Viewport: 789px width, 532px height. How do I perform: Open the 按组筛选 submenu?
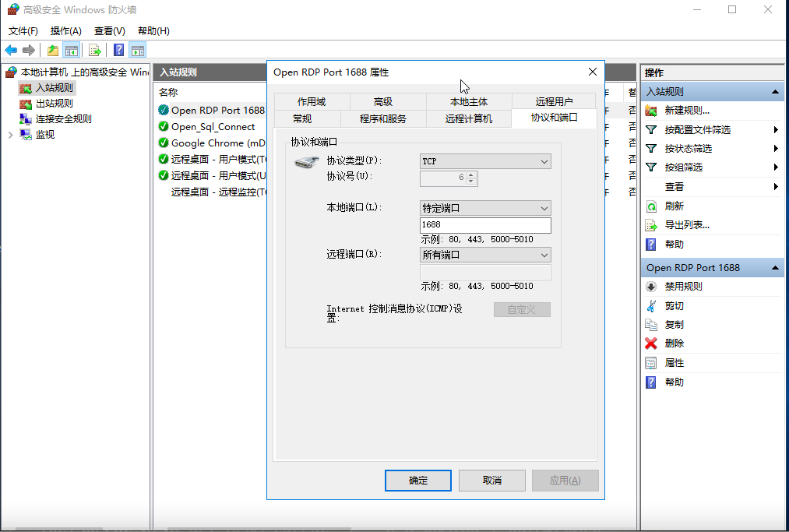click(713, 167)
